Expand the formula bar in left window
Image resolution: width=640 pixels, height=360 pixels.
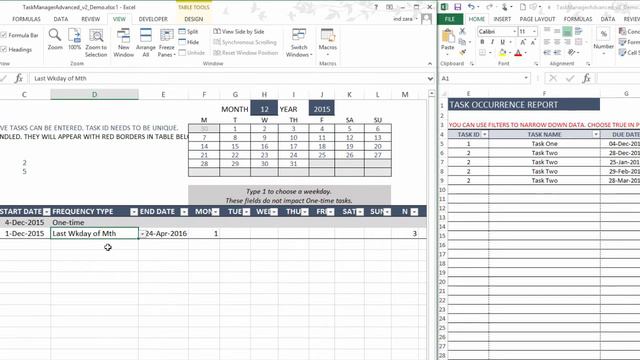click(430, 78)
